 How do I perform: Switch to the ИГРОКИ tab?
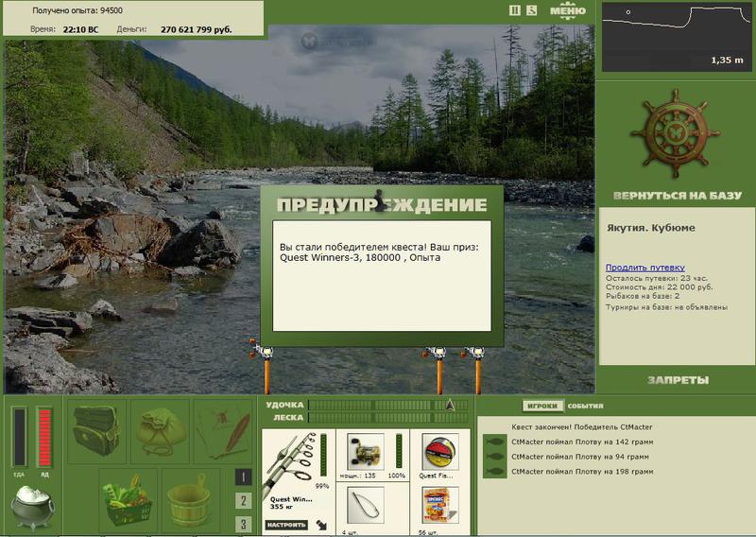pos(542,406)
